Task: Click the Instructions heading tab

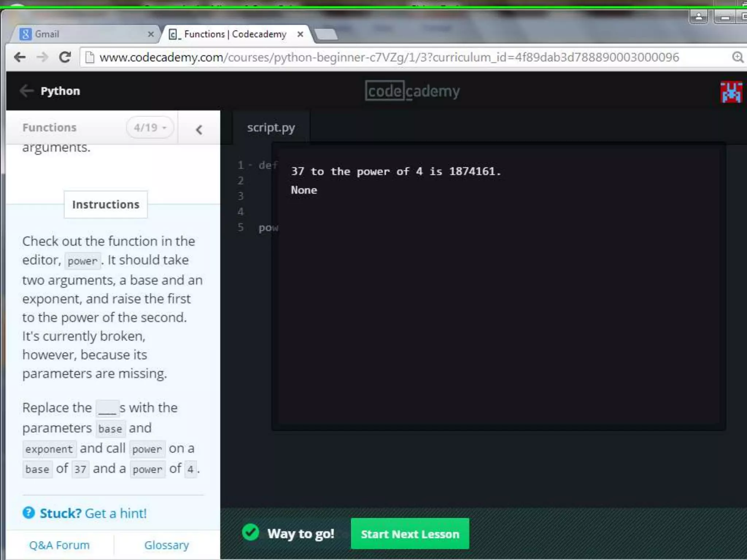Action: click(106, 205)
